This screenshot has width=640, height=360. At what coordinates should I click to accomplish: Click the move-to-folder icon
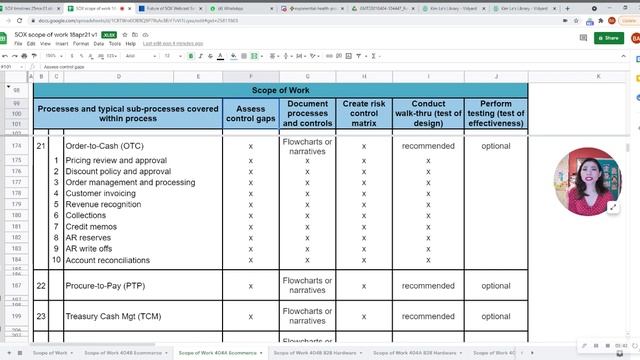(x=135, y=35)
